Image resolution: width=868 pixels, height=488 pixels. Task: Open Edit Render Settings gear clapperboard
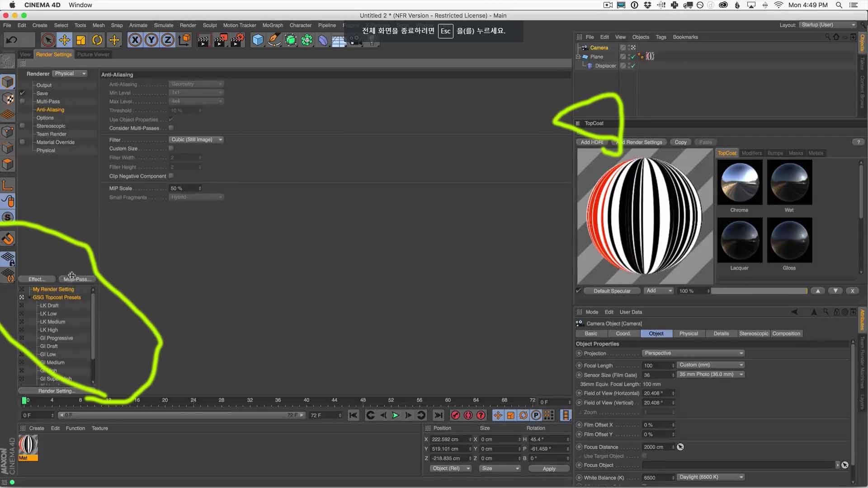(237, 40)
